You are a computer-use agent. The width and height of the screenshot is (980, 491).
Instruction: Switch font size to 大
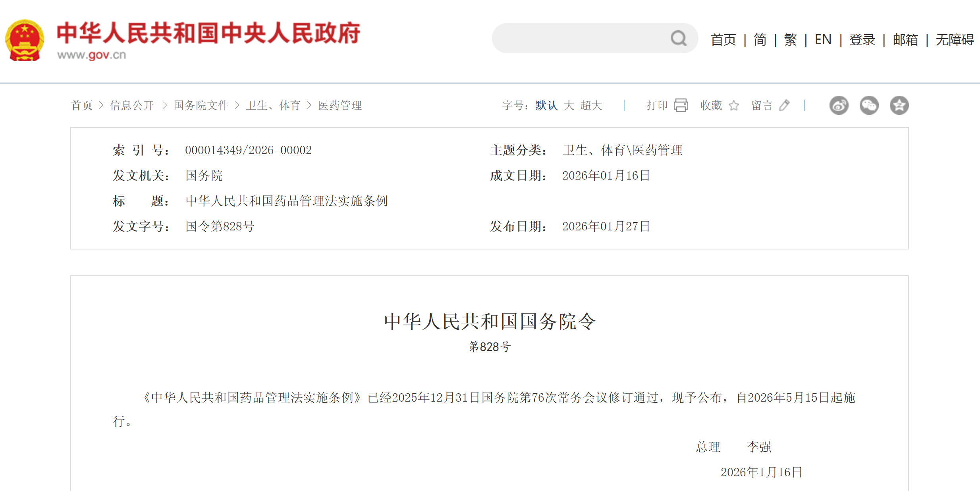tap(569, 105)
